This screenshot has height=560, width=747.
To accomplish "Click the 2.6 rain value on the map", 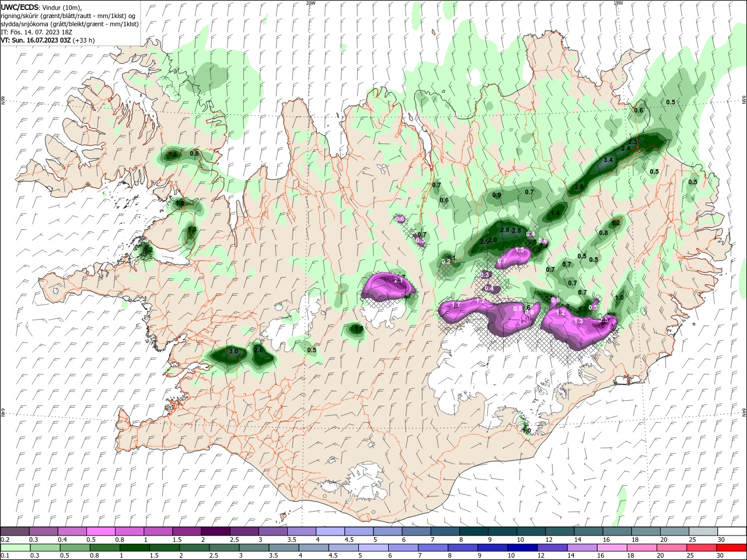I will coord(259,350).
